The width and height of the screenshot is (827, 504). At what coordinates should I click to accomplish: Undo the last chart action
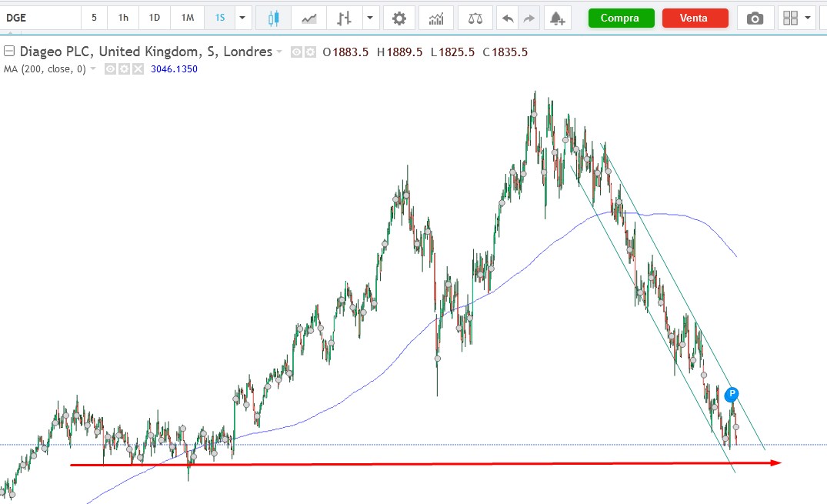coord(508,19)
